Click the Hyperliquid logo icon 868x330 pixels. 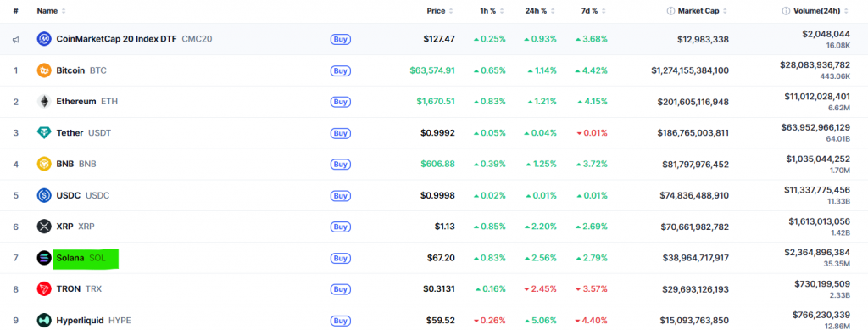click(x=44, y=320)
